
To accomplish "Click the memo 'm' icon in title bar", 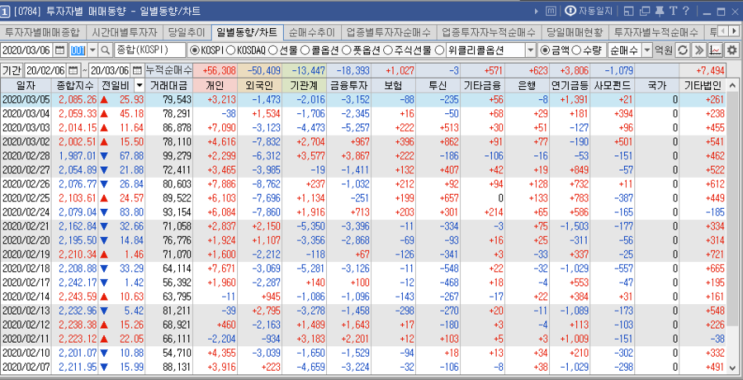I will [551, 11].
